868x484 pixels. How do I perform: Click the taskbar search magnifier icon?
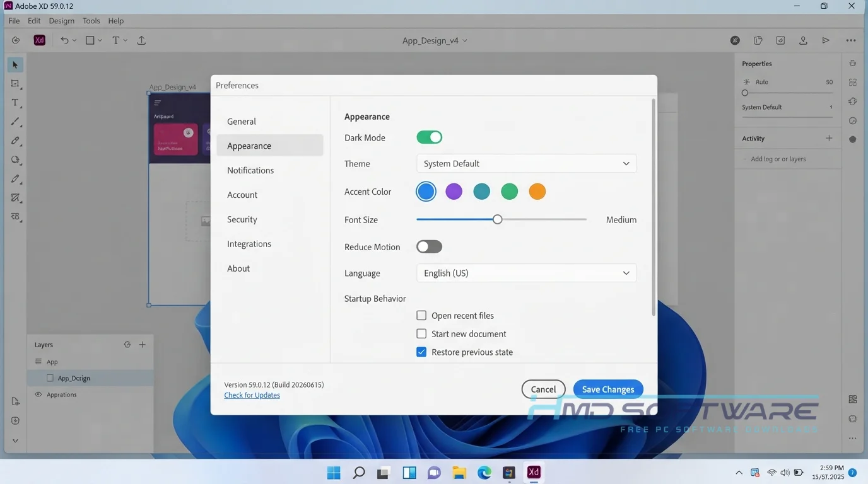358,472
